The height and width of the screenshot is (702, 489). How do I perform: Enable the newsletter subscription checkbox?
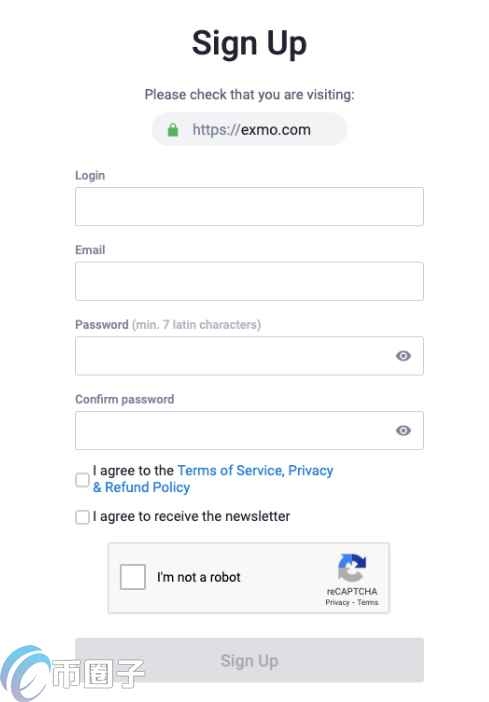[82, 517]
